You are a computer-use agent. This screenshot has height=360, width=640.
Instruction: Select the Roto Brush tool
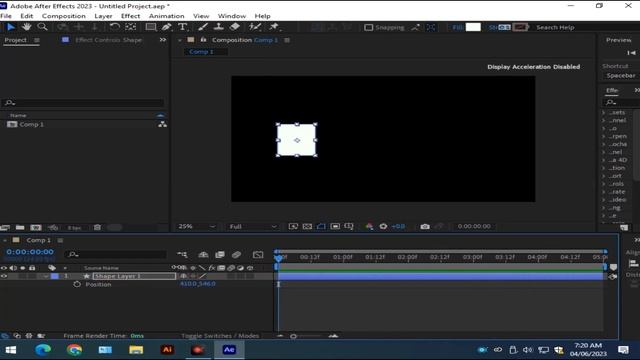[255, 27]
